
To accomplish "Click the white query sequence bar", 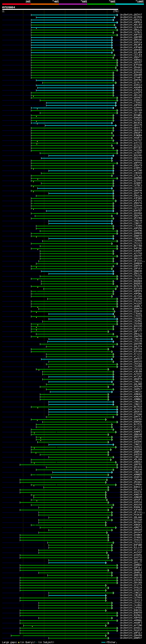I will (x=60, y=9).
